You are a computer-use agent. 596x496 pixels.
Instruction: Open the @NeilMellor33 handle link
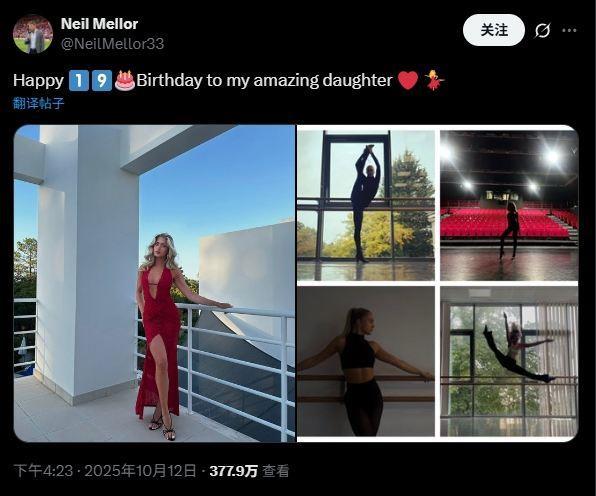[x=113, y=44]
